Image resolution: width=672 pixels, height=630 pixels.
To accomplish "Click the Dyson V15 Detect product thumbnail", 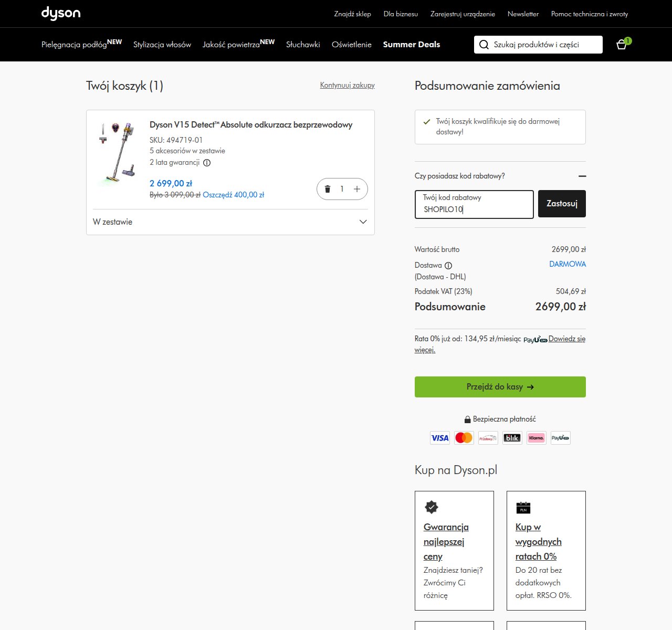I will [118, 154].
